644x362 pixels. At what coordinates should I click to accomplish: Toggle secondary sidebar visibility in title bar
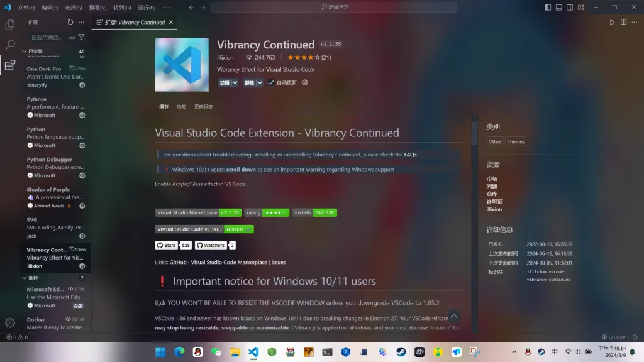pyautogui.click(x=570, y=8)
